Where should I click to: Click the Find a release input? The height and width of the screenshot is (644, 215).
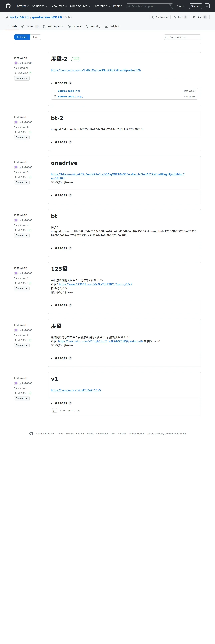click(x=182, y=37)
